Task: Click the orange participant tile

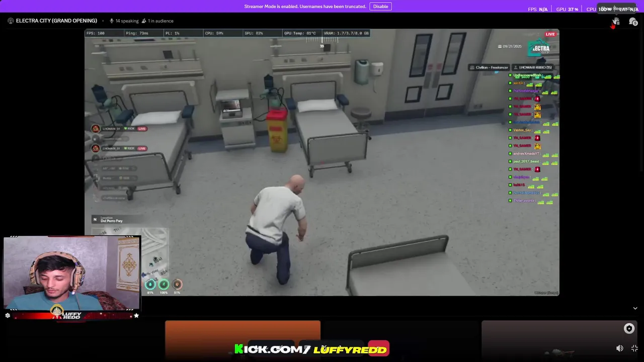Action: [243, 341]
